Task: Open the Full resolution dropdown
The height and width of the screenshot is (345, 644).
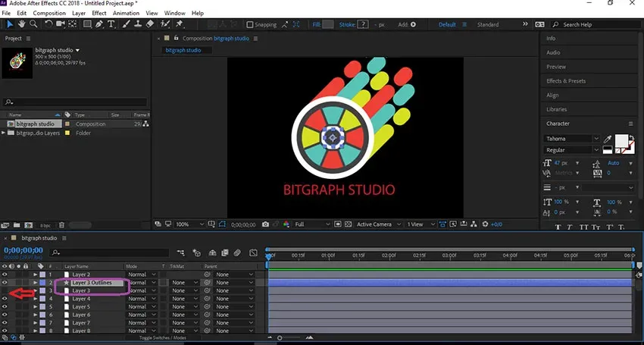Action: [x=311, y=224]
